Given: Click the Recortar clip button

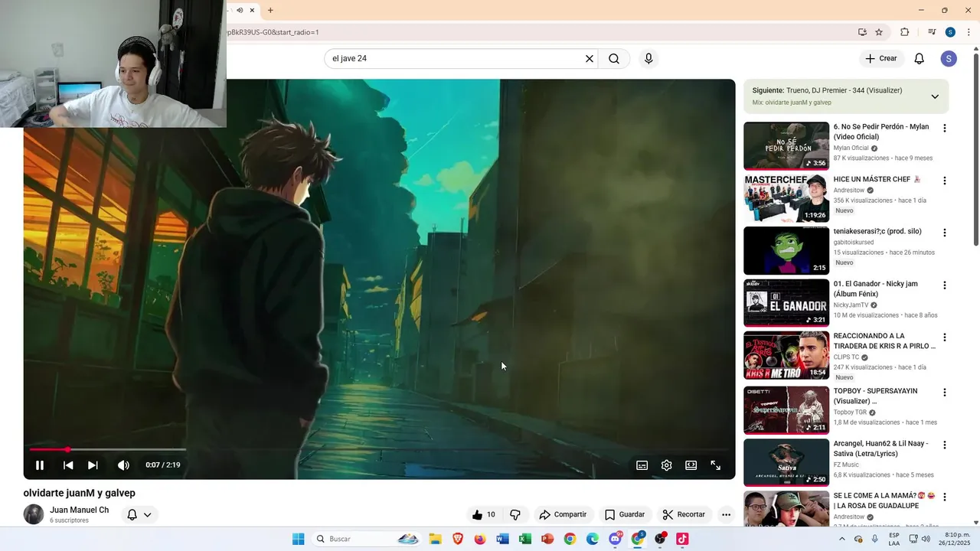Looking at the screenshot, I should click(684, 515).
